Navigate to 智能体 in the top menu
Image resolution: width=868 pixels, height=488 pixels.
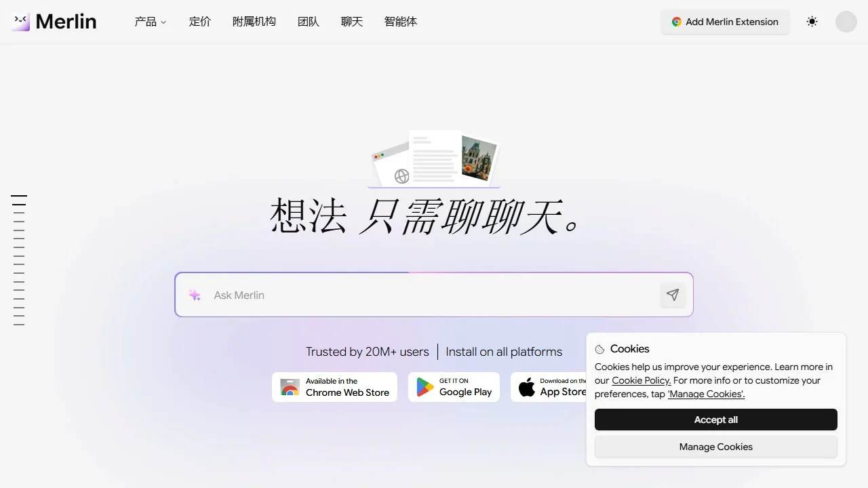tap(400, 22)
